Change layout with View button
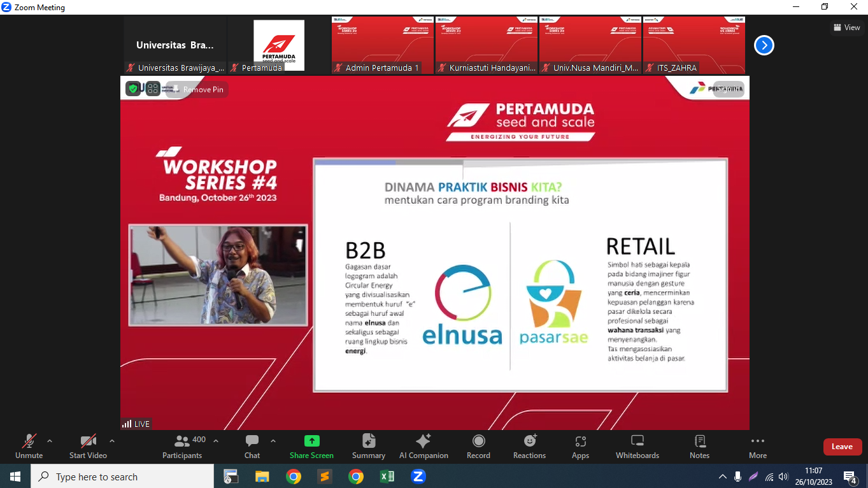The image size is (868, 488). tap(847, 27)
